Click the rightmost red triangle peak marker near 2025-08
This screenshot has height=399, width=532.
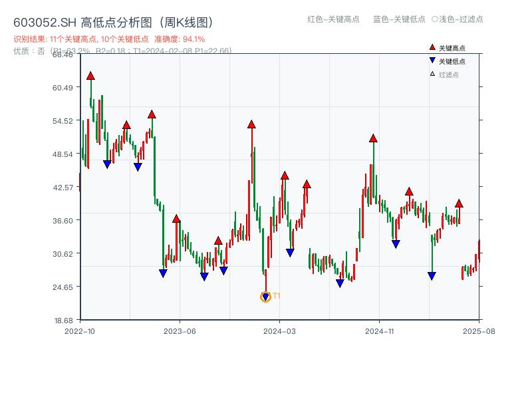pyautogui.click(x=459, y=204)
